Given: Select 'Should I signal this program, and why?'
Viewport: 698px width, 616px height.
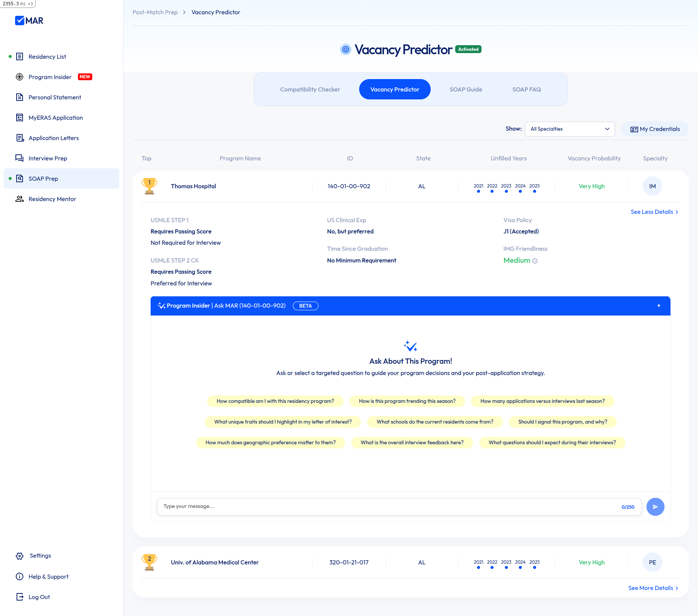Looking at the screenshot, I should (562, 422).
